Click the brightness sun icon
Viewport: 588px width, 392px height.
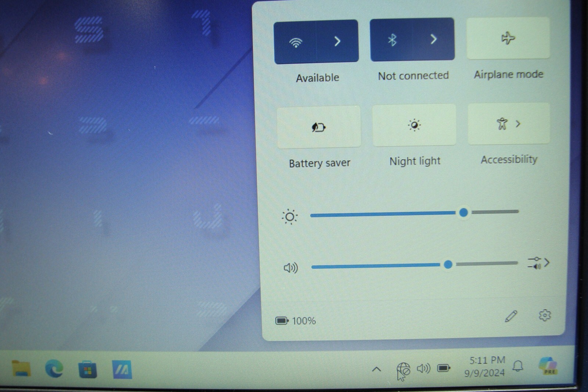[290, 217]
